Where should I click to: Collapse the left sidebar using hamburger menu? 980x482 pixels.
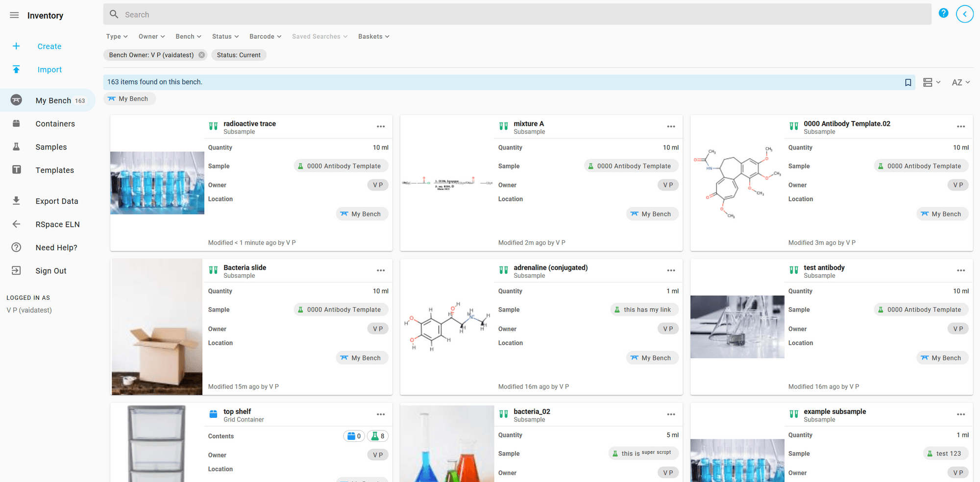[14, 14]
